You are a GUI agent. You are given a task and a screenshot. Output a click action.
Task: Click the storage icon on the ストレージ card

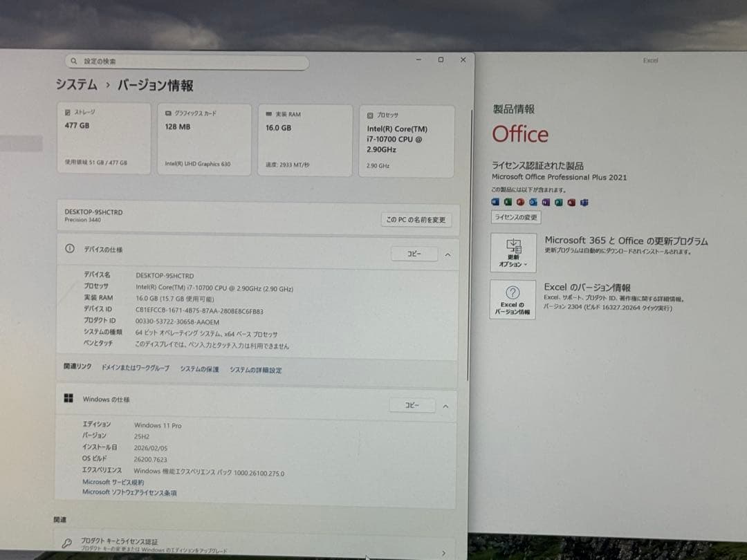click(68, 113)
